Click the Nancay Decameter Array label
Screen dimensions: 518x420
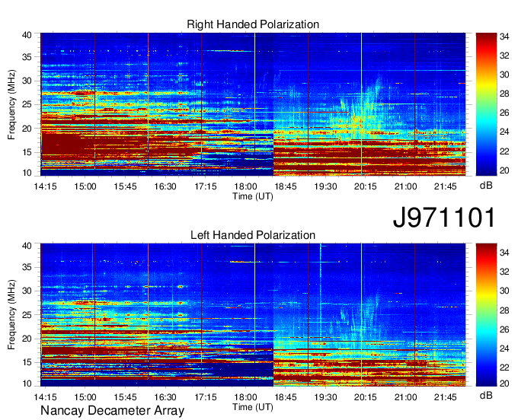(x=112, y=410)
